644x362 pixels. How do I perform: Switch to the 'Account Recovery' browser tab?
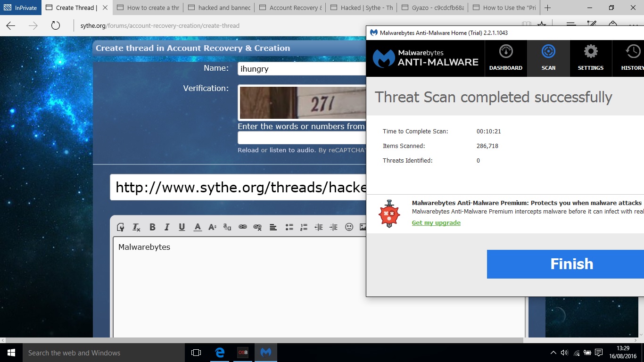290,8
